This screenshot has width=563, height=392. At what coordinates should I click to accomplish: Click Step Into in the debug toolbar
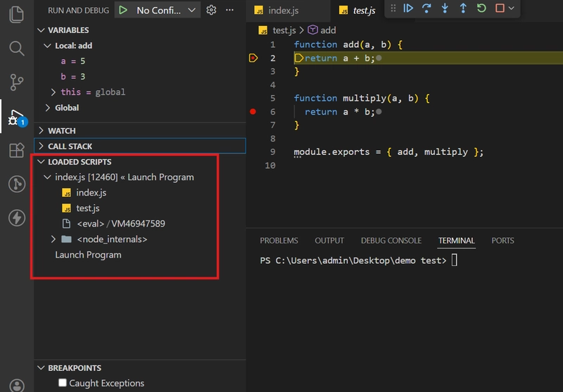click(x=445, y=8)
